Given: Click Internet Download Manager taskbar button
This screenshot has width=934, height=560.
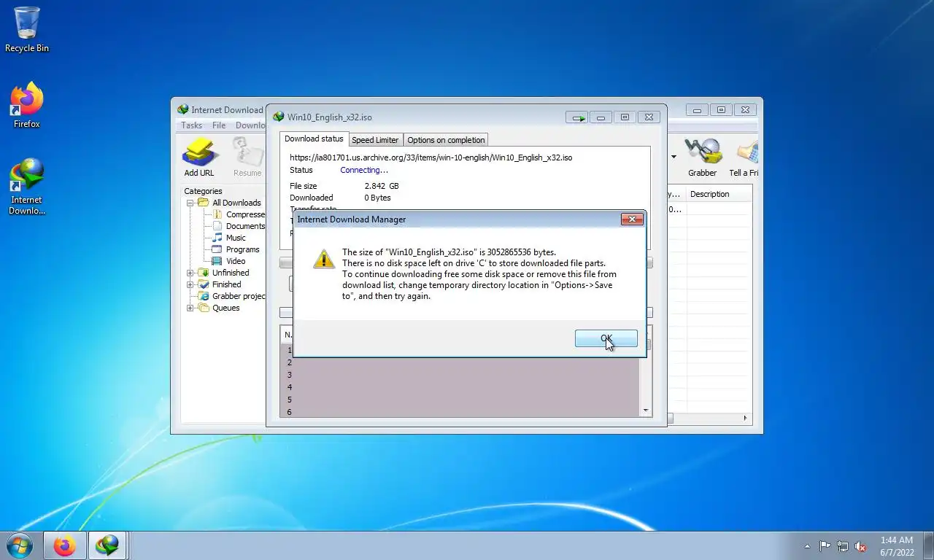Looking at the screenshot, I should tap(107, 545).
